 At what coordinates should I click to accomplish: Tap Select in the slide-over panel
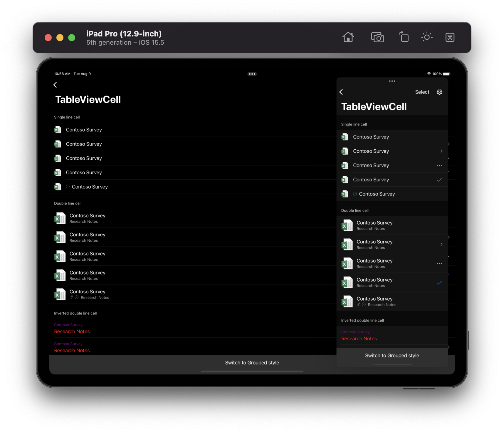(x=422, y=92)
